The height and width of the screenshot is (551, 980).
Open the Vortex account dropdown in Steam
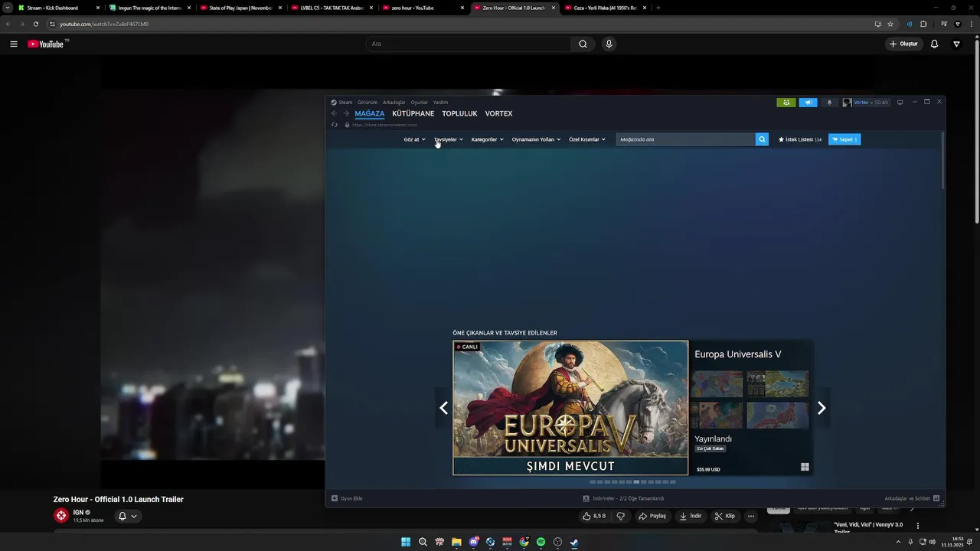tap(865, 103)
